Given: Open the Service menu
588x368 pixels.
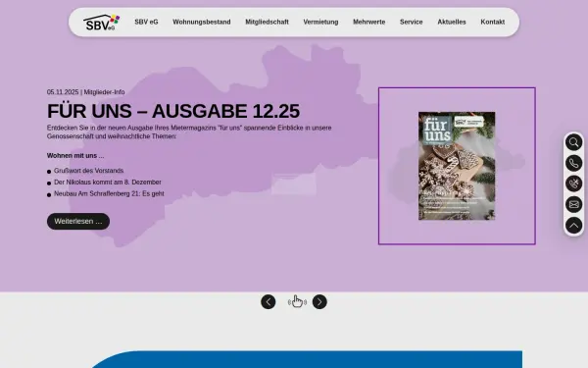Looking at the screenshot, I should tap(411, 23).
